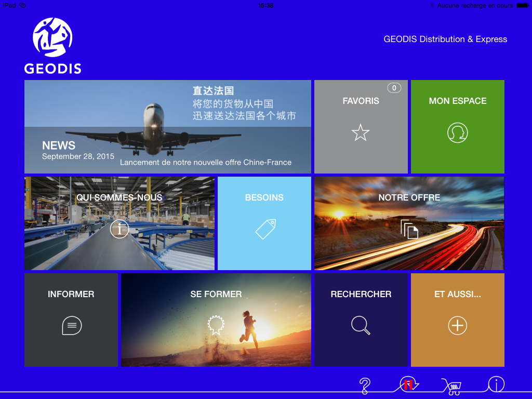Tap the Mon Espace profile head icon
This screenshot has height=399, width=532.
pos(457,132)
